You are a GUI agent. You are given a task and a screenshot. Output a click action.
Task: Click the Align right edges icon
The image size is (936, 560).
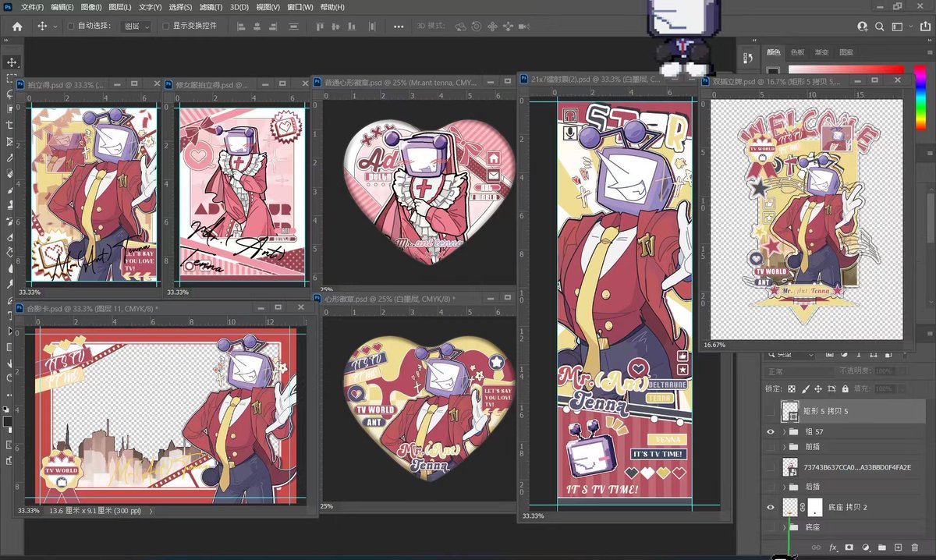[272, 27]
